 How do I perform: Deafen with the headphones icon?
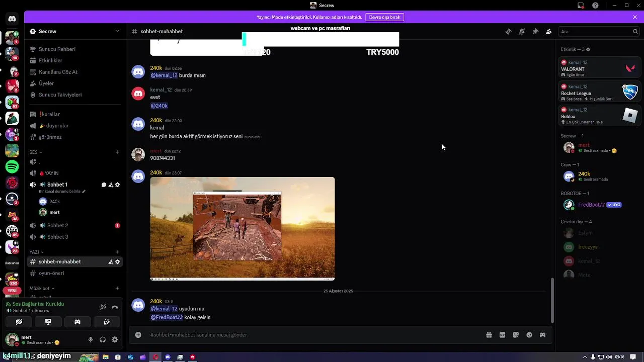103,340
